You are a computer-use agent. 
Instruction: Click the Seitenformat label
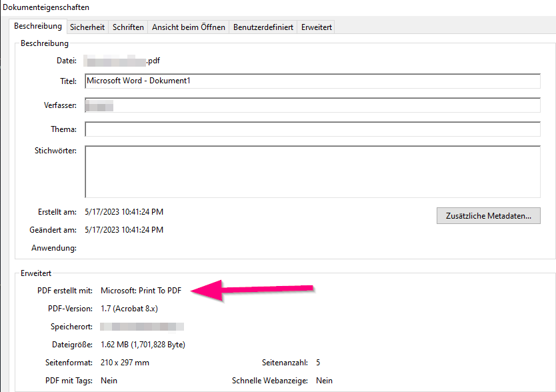tap(69, 363)
